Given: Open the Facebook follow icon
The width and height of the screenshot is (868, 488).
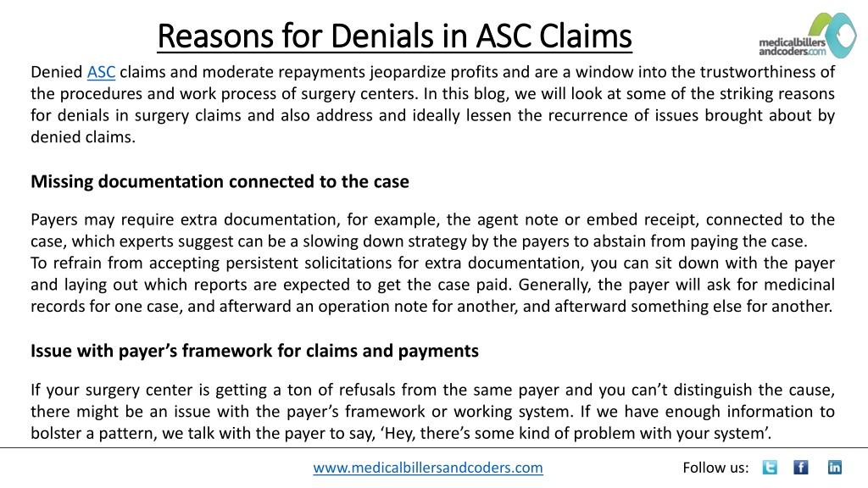Looking at the screenshot, I should click(x=800, y=468).
